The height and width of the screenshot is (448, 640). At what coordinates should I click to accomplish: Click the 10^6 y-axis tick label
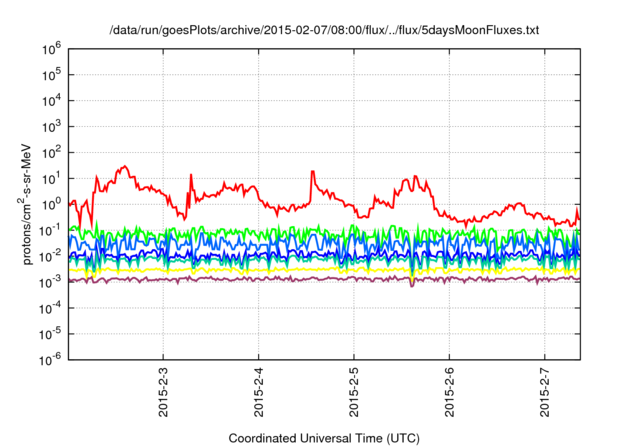point(51,49)
